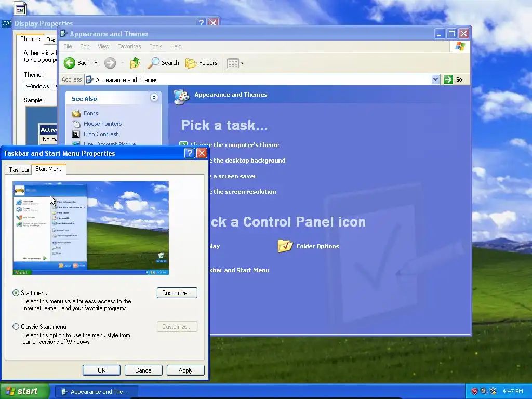This screenshot has width=532, height=399.
Task: Click the greyed Forward arrow icon
Action: coord(110,63)
